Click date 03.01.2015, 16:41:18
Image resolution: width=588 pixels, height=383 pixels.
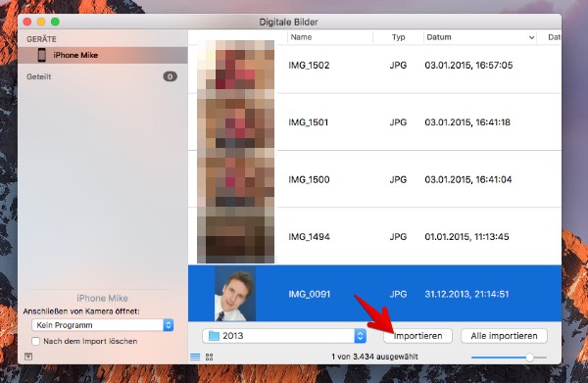coord(467,122)
